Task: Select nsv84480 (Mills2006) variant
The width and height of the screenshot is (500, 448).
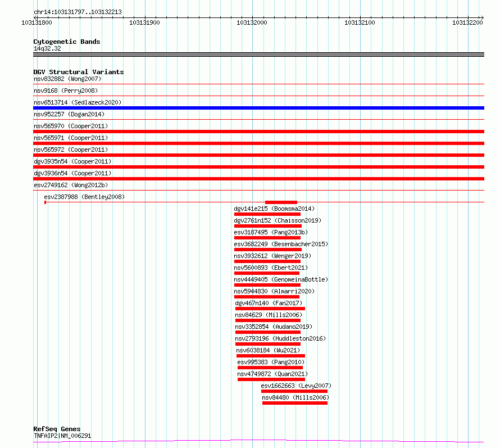Action: pos(296,397)
